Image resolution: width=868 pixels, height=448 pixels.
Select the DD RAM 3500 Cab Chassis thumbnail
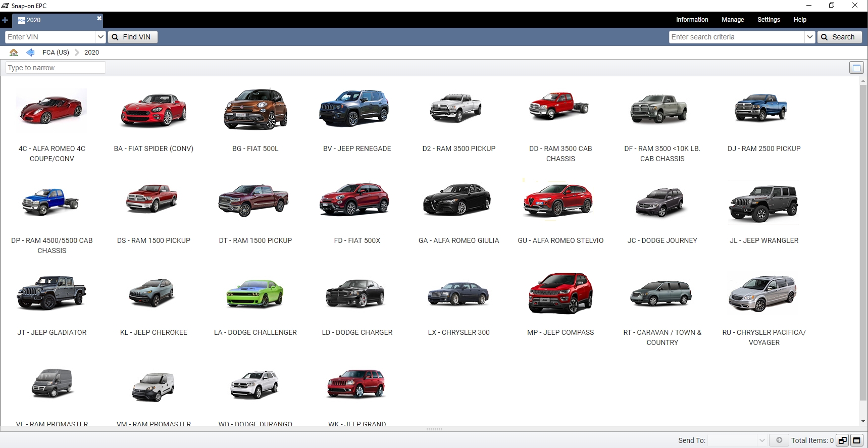[559, 106]
